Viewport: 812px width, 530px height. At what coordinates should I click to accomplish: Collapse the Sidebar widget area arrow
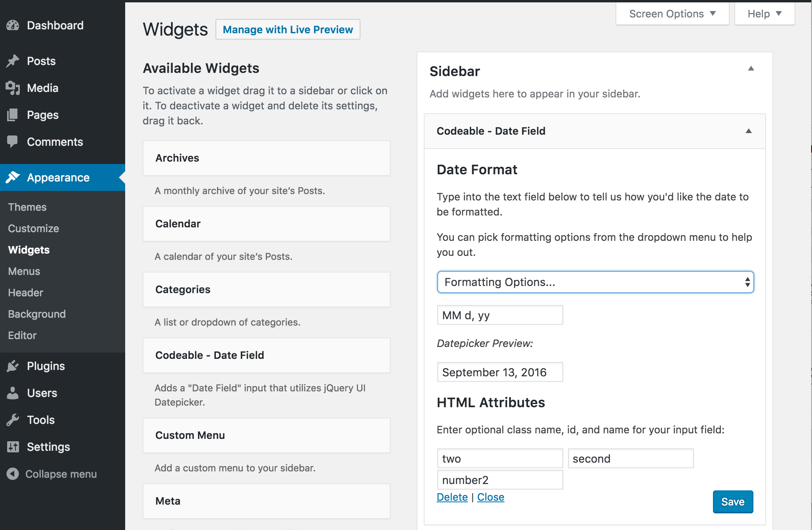[751, 69]
